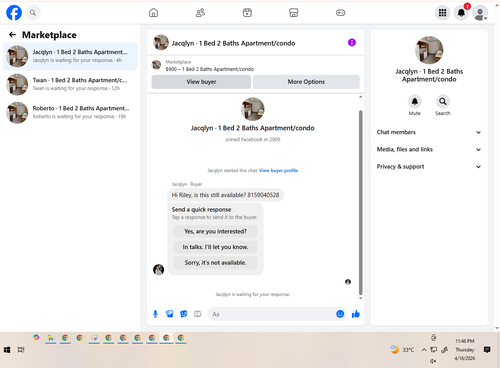
Task: Open the Marketplace storefront tab
Action: point(294,13)
